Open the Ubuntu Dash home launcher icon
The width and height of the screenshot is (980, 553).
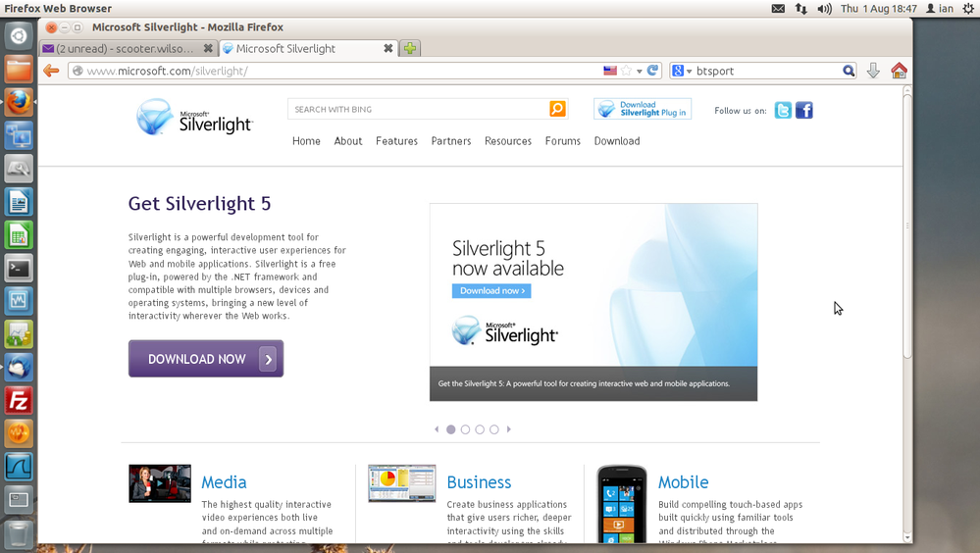point(19,35)
